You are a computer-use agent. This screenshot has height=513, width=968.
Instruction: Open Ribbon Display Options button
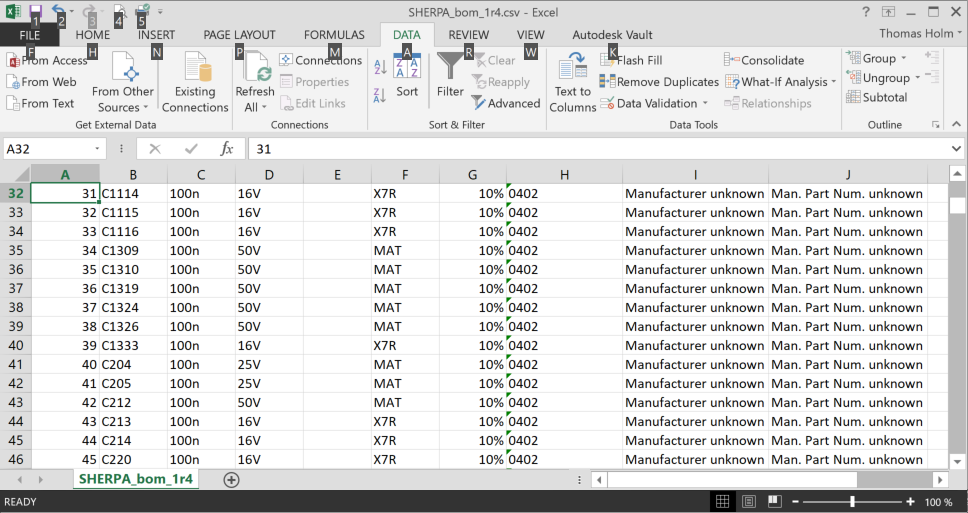click(x=888, y=11)
